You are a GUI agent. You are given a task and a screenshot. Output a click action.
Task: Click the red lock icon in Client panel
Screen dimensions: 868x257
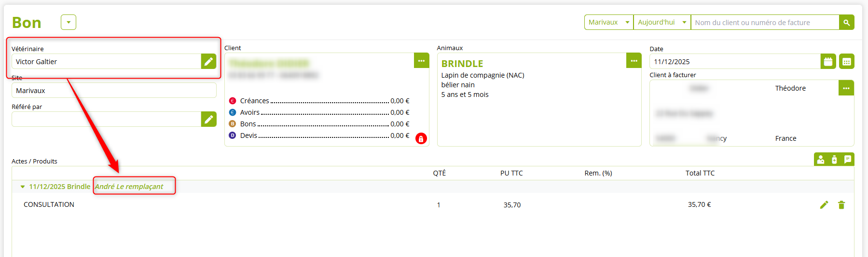tap(421, 139)
